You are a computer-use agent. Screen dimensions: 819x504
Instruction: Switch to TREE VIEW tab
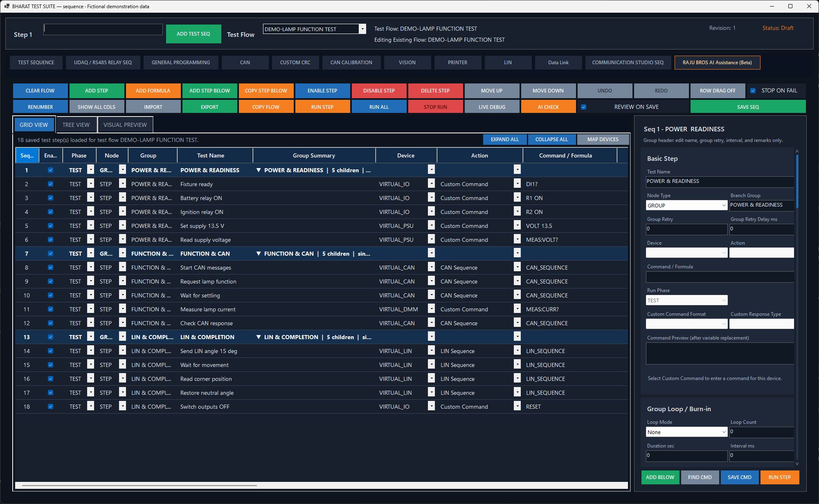coord(76,125)
